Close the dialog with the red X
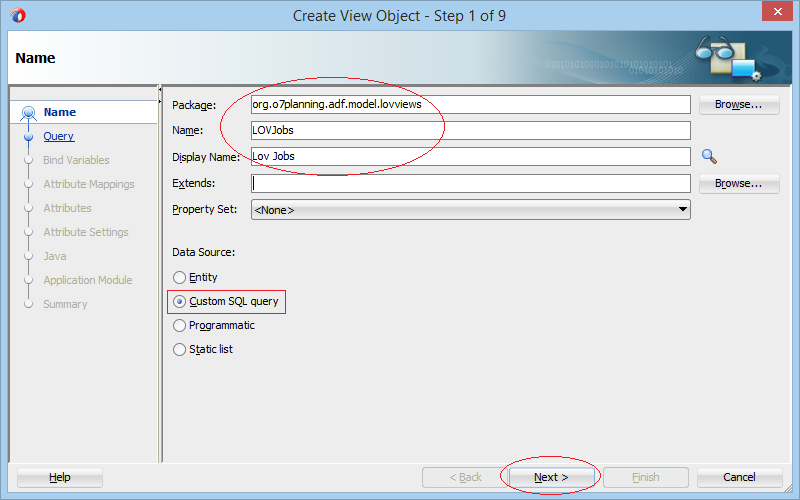The image size is (800, 500). [777, 11]
